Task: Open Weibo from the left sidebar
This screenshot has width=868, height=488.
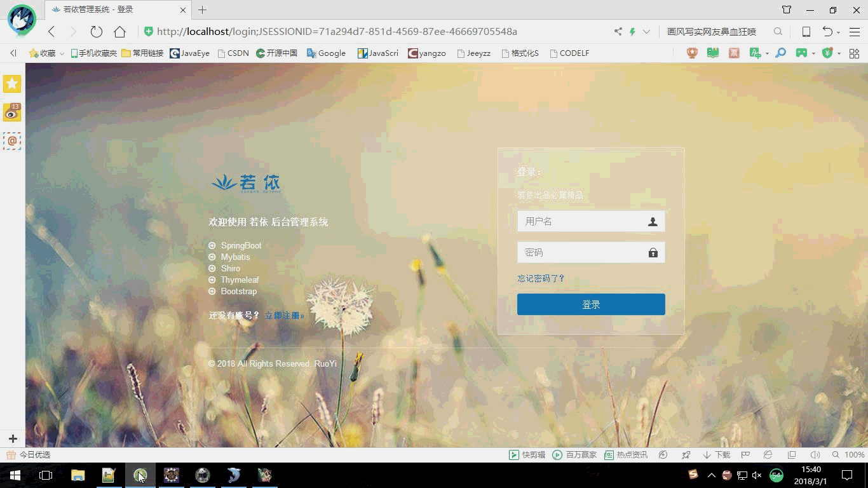Action: [12, 112]
